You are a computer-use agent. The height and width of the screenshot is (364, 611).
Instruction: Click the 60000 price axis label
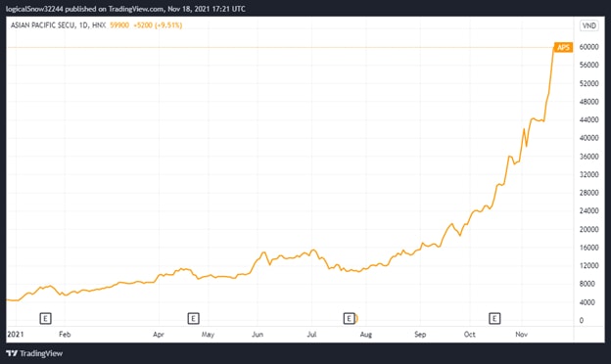[588, 47]
